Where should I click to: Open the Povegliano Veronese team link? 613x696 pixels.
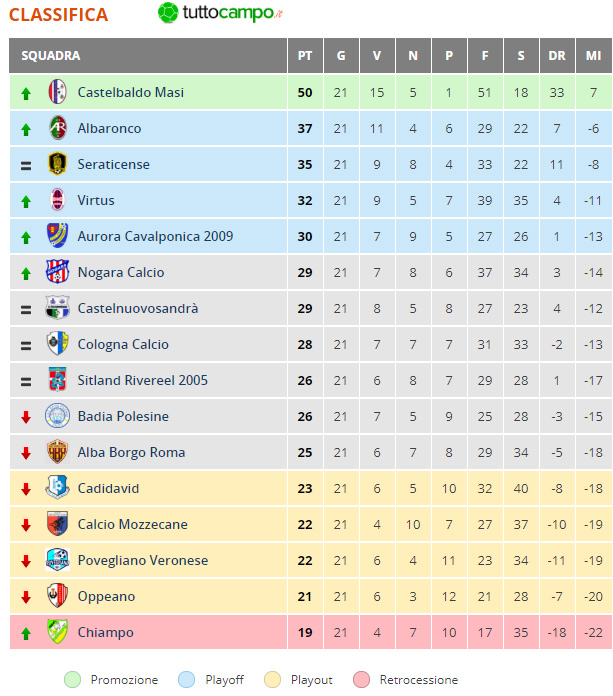(x=142, y=560)
